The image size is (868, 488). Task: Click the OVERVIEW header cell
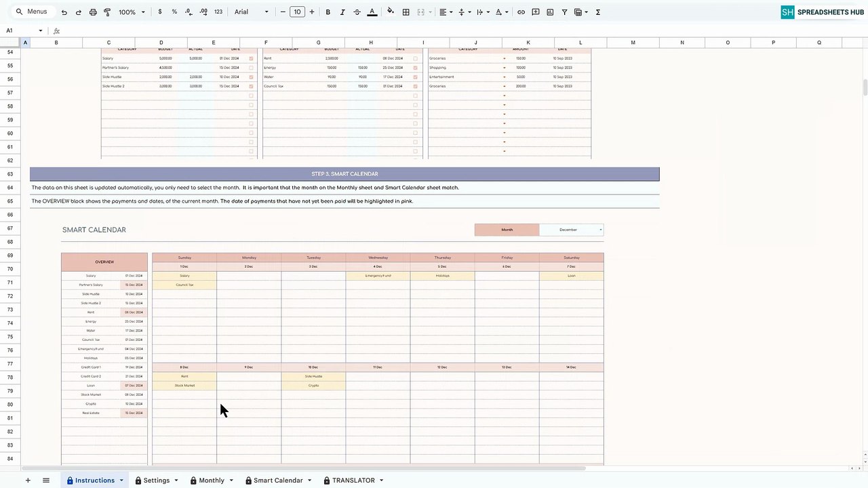[104, 262]
